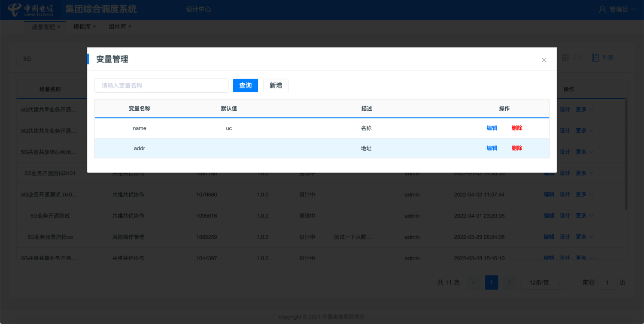This screenshot has height=324, width=644.
Task: Click 风险操作管理 category cell
Action: click(x=128, y=237)
